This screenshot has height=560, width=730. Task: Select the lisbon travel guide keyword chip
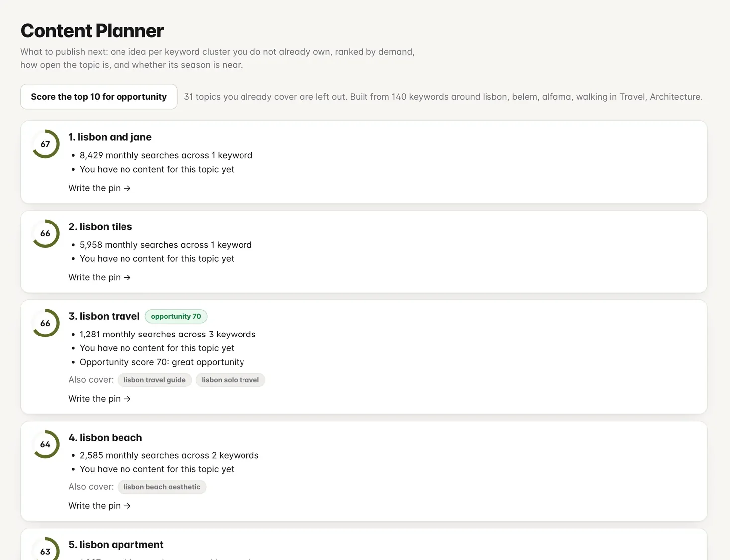pos(154,380)
